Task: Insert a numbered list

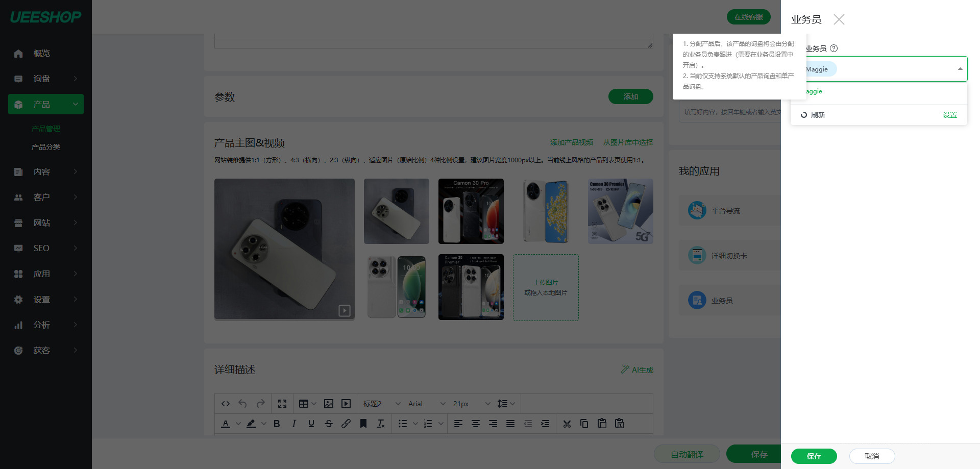Action: pos(428,424)
